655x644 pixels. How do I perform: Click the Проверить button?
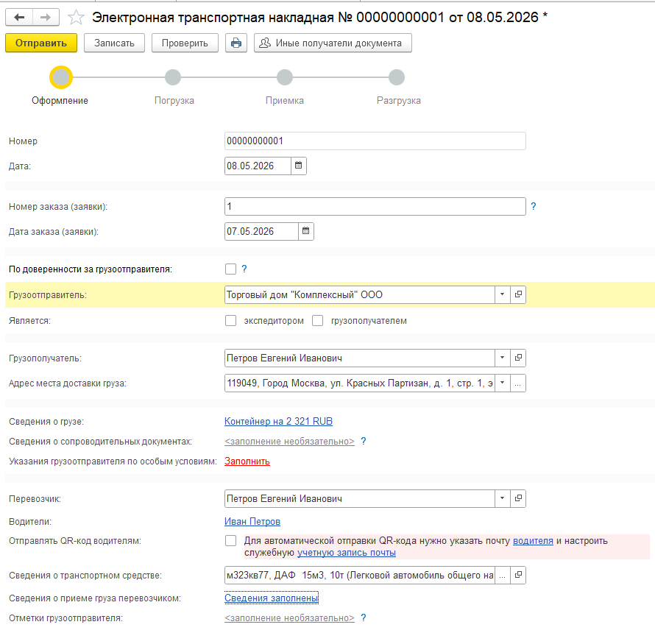click(185, 43)
